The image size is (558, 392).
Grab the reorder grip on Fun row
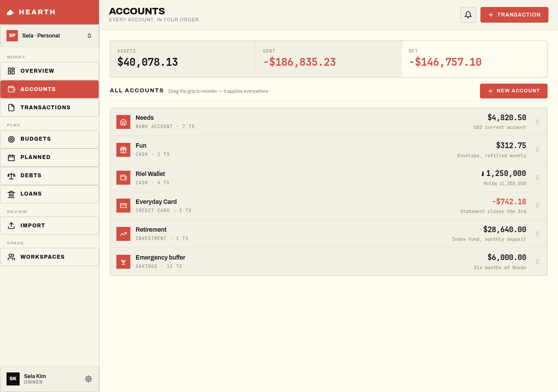tap(538, 150)
